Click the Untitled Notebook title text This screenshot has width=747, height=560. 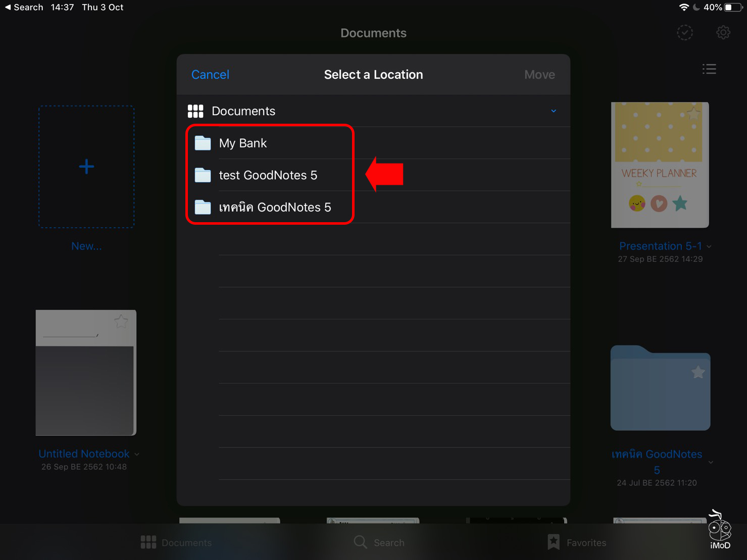[84, 454]
